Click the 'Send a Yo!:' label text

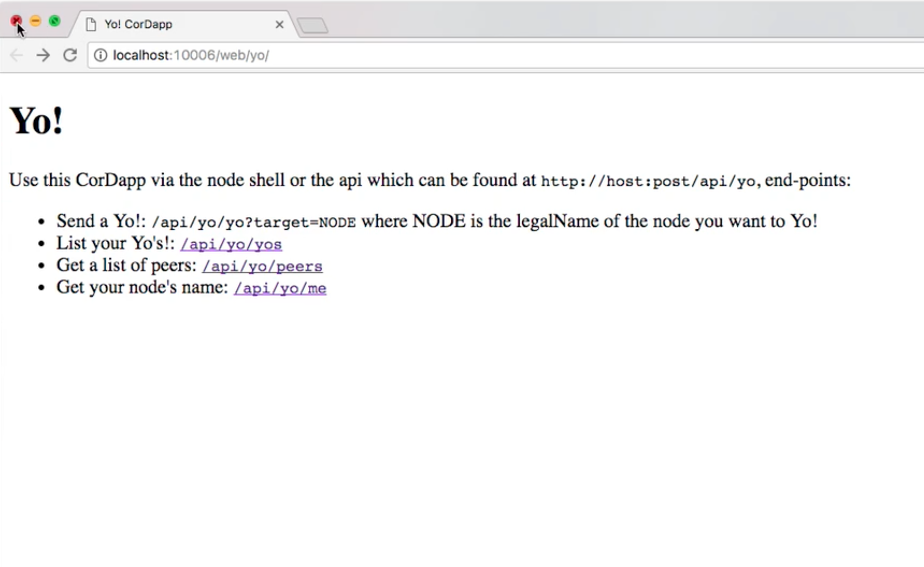101,221
